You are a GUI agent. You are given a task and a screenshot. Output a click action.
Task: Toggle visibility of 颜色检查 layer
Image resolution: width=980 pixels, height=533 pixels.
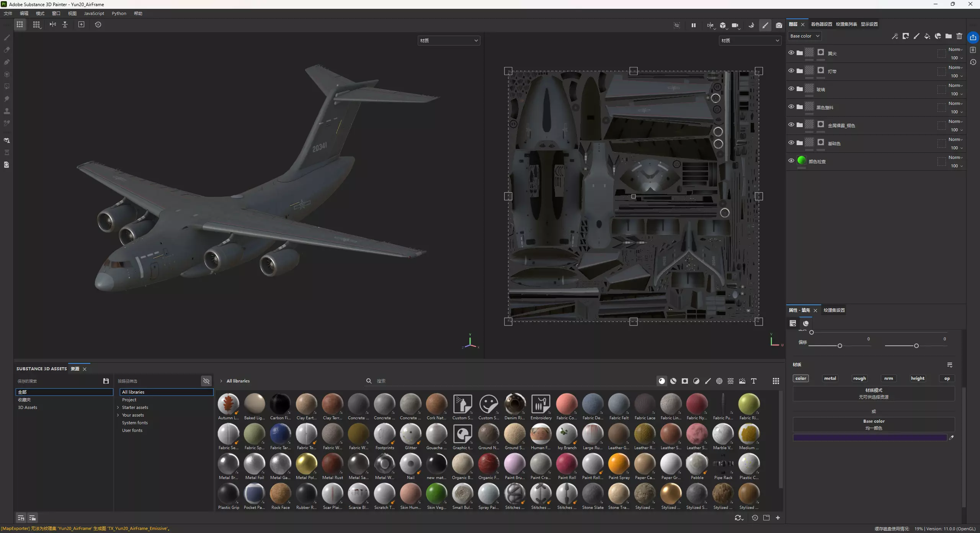(x=791, y=160)
